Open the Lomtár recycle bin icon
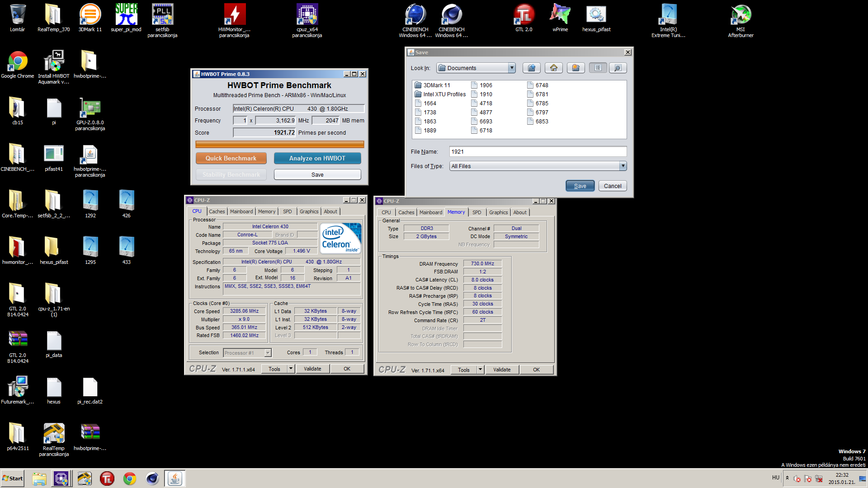Screen dimensions: 868x488 [x=18, y=18]
